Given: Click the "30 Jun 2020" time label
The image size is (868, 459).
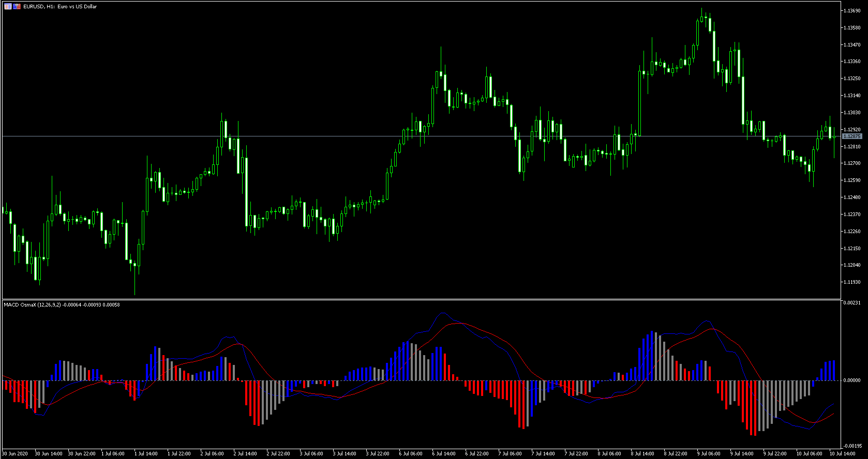Looking at the screenshot, I should tap(15, 454).
